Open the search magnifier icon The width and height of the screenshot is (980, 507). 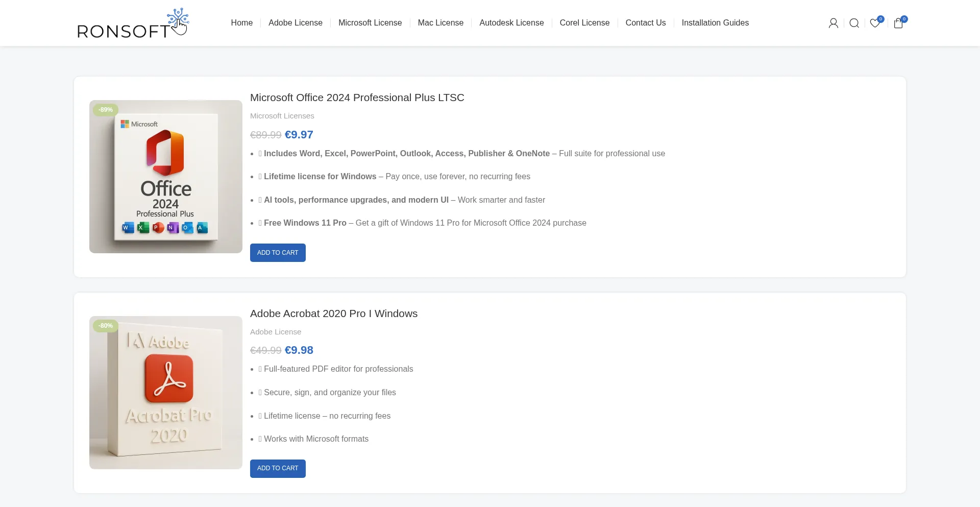[854, 23]
